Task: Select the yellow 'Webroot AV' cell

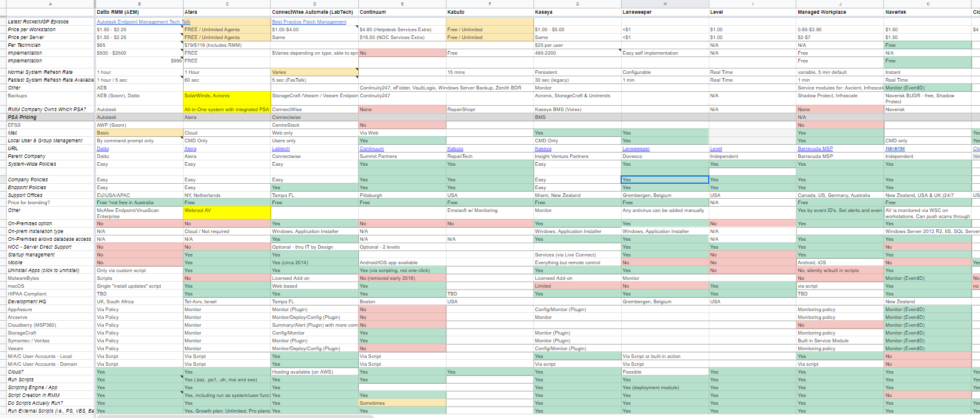Action: pyautogui.click(x=227, y=213)
